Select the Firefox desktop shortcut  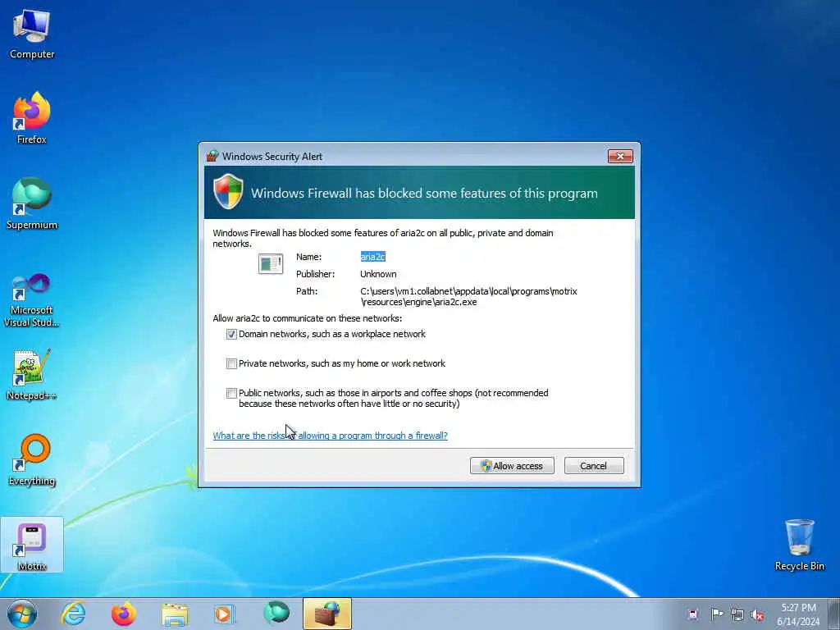click(32, 118)
